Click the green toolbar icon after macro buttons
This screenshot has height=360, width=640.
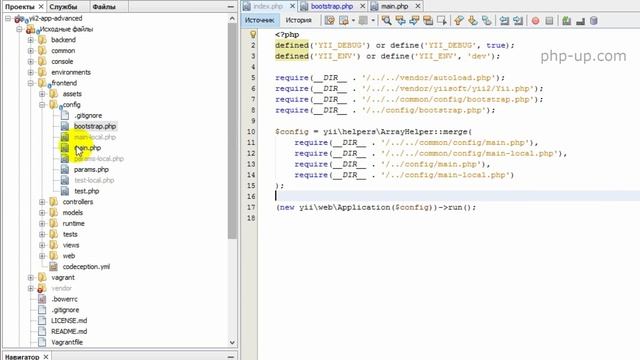tap(567, 20)
